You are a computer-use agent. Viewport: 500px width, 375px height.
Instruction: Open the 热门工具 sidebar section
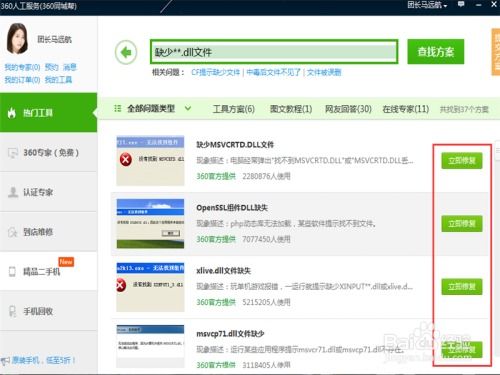click(48, 113)
